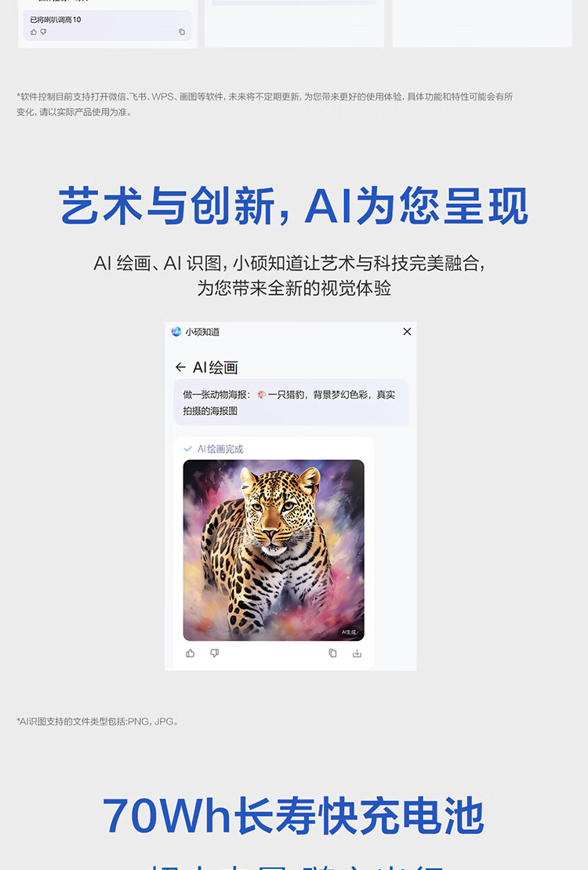The image size is (588, 870).
Task: Click the 做一张动物海报 prompt bubble
Action: 291,402
